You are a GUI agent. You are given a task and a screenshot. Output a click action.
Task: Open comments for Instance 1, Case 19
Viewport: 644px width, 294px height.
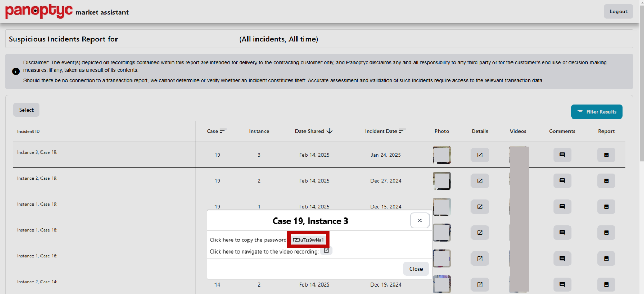(x=562, y=207)
